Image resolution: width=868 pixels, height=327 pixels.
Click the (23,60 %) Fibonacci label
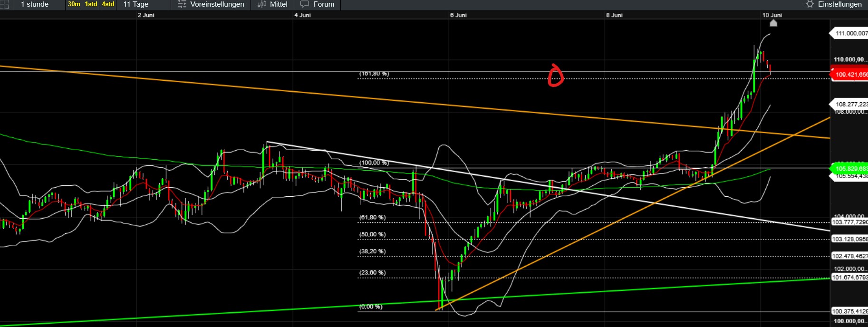click(373, 273)
